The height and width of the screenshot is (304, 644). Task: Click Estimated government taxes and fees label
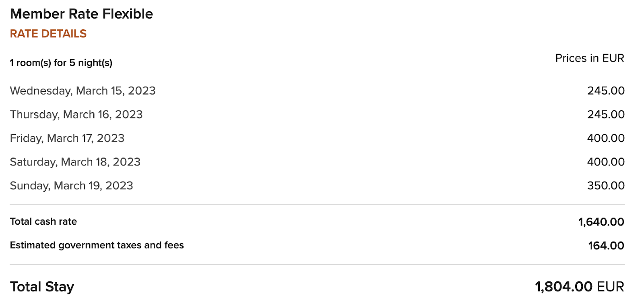[x=97, y=245]
